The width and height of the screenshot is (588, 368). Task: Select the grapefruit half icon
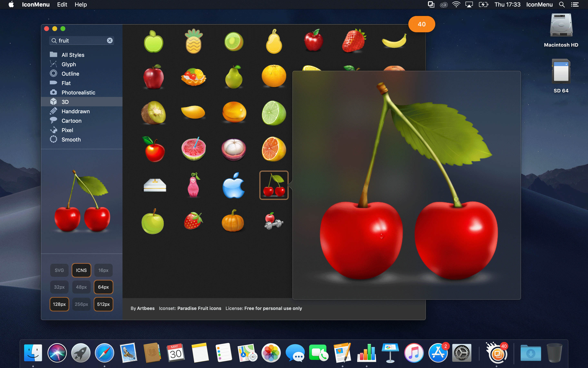[x=274, y=149]
